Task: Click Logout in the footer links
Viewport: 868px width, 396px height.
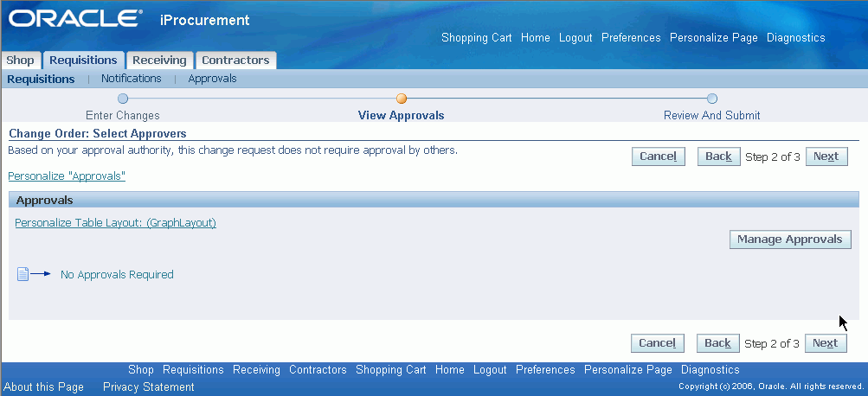Action: pyautogui.click(x=490, y=369)
